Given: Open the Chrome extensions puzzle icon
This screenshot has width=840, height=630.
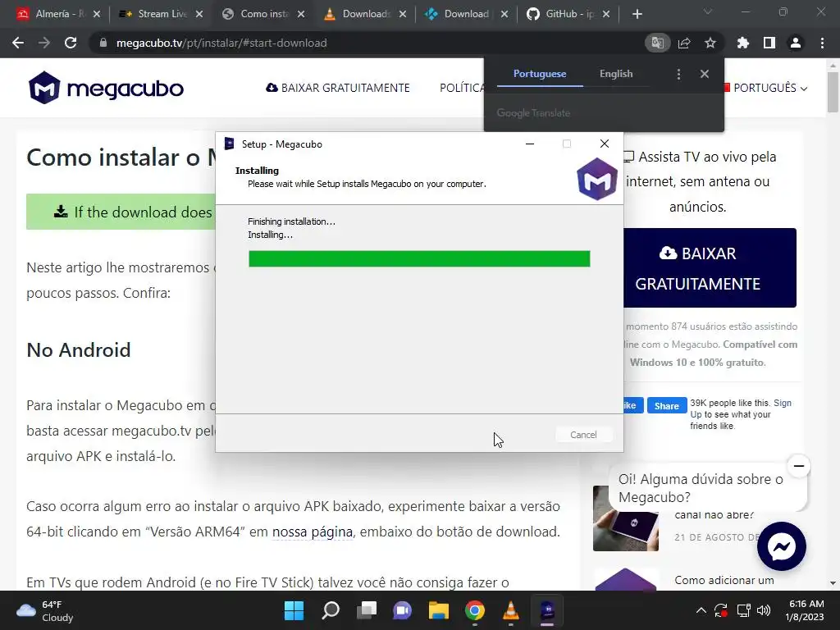Looking at the screenshot, I should pos(743,43).
